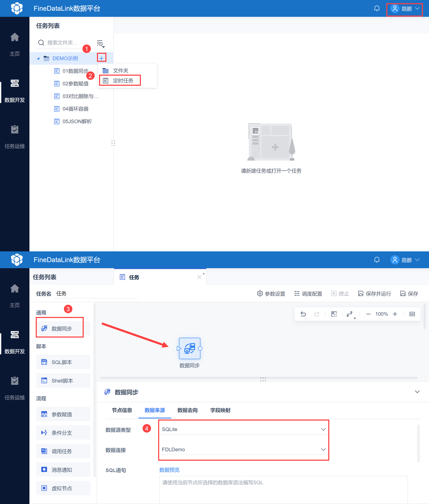
Task: Expand the SQLite data source type dropdown
Action: (243, 429)
